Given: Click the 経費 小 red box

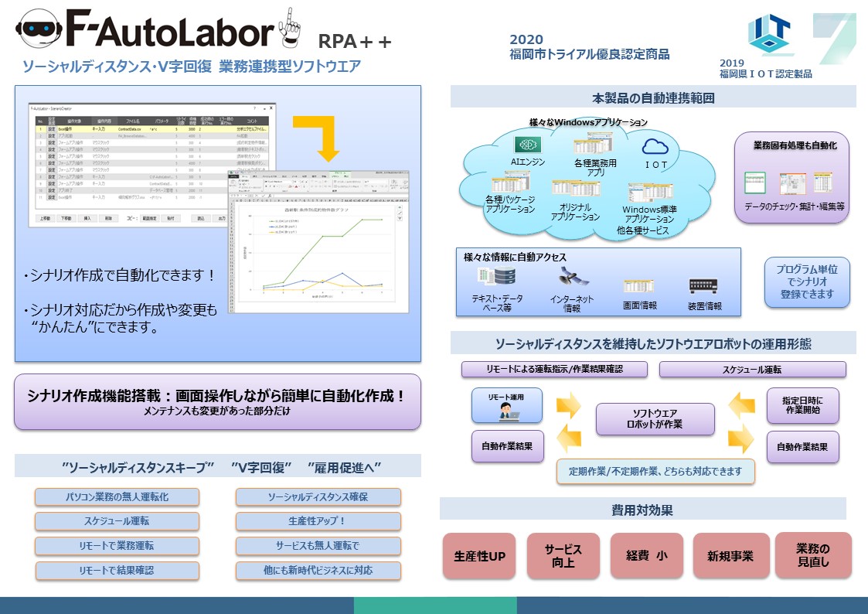Looking at the screenshot, I should coord(647,556).
